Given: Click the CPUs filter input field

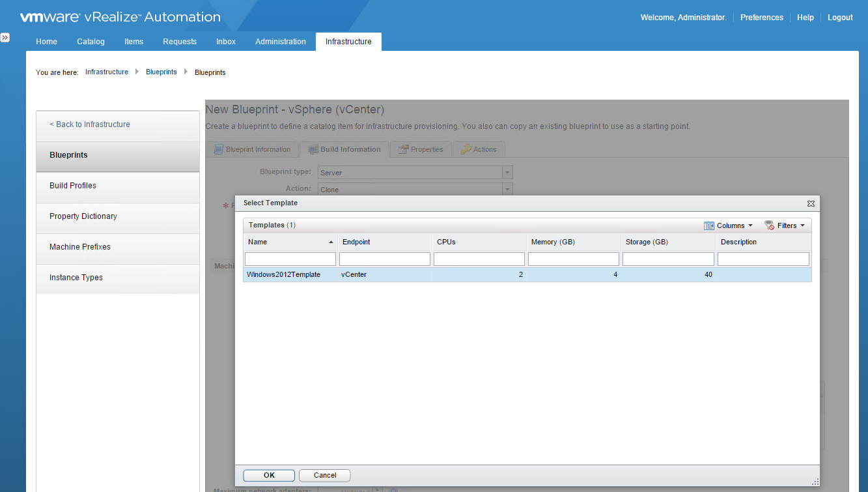Looking at the screenshot, I should click(x=479, y=259).
